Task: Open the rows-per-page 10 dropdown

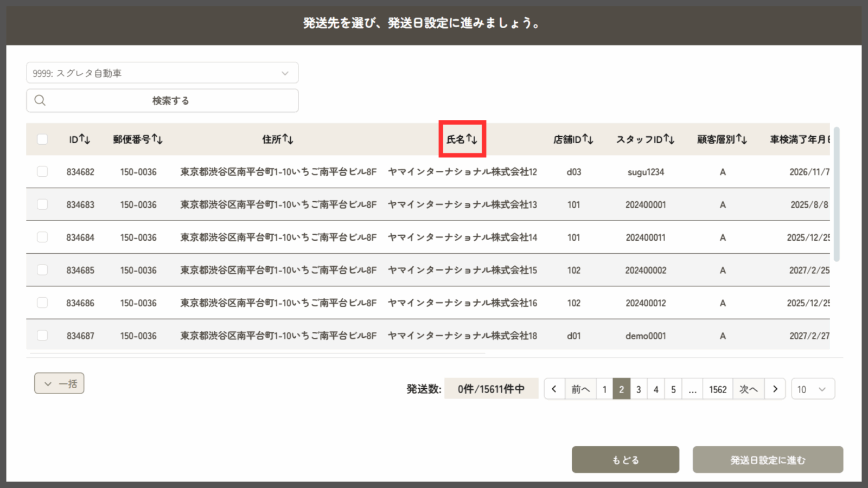Action: click(812, 389)
